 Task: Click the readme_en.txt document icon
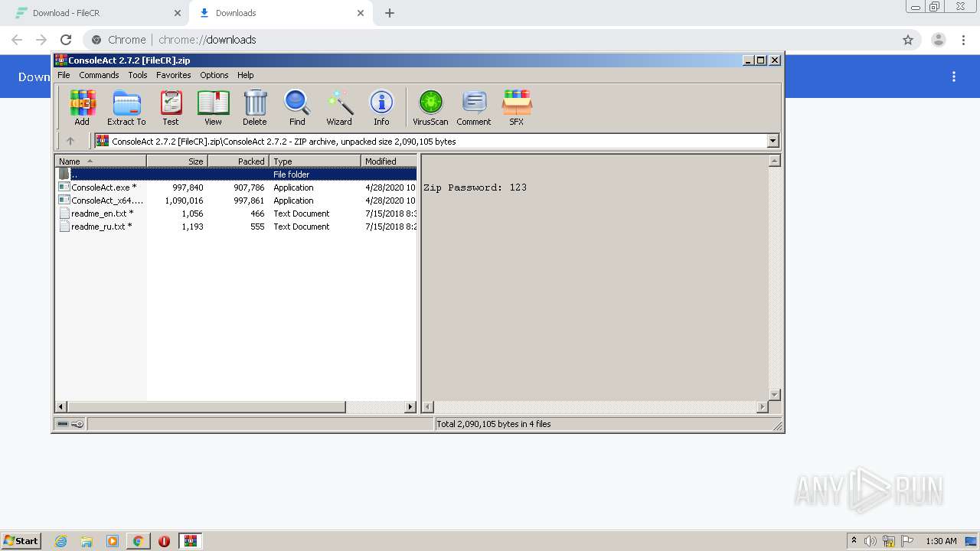pos(64,214)
